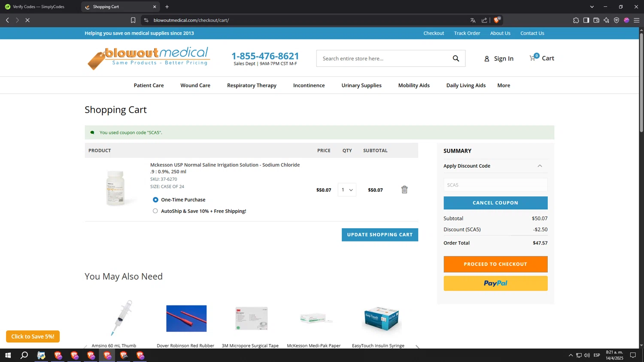Stop page loading with the X button
Screen dimensions: 644x362
pos(27,20)
